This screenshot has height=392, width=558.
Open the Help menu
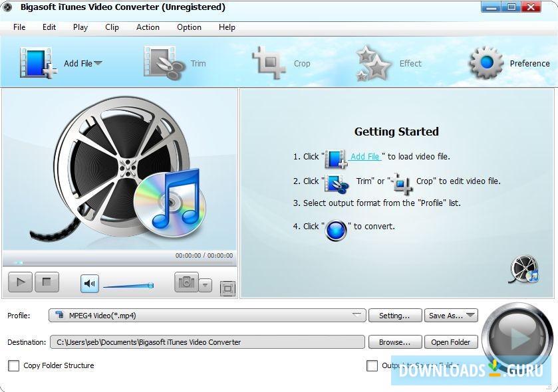(227, 27)
